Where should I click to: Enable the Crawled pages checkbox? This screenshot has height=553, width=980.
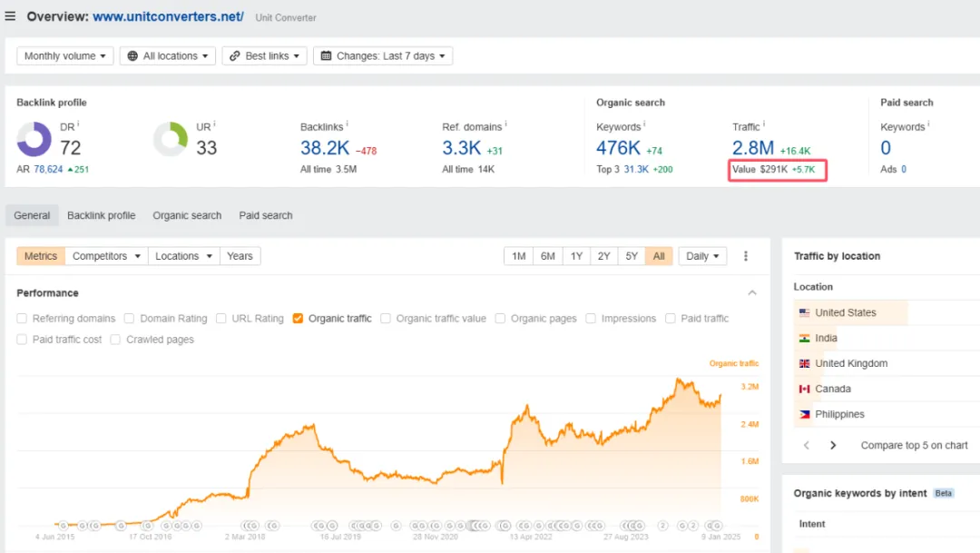pyautogui.click(x=115, y=340)
